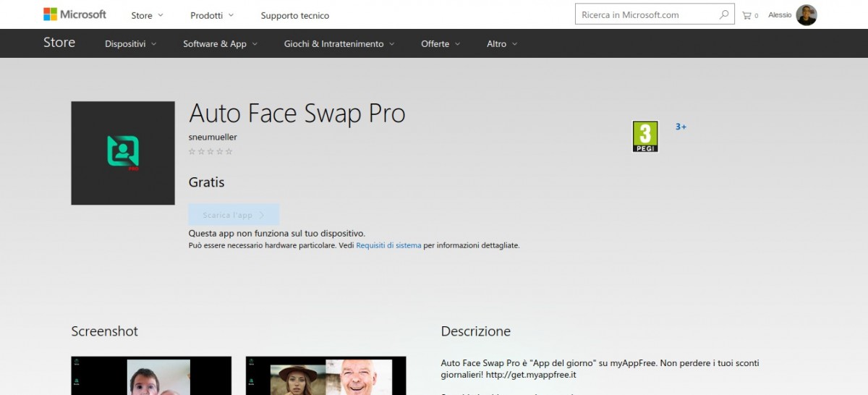Open second screenshot with two faces

pyautogui.click(x=325, y=375)
